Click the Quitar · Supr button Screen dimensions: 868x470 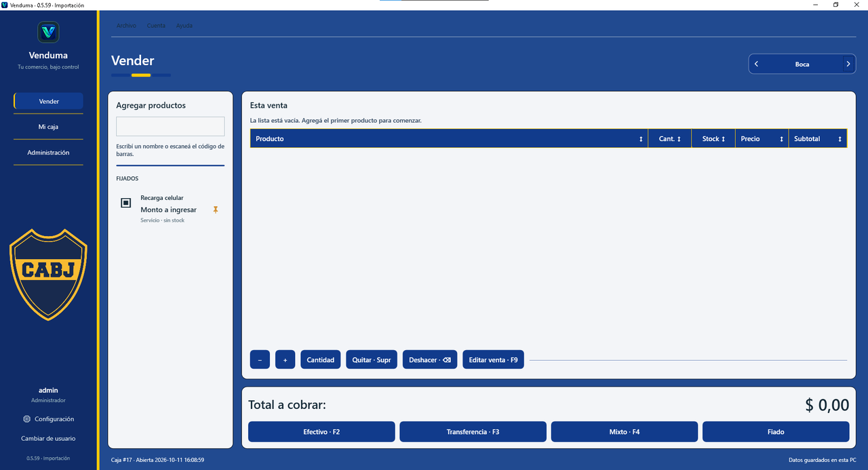coord(372,359)
